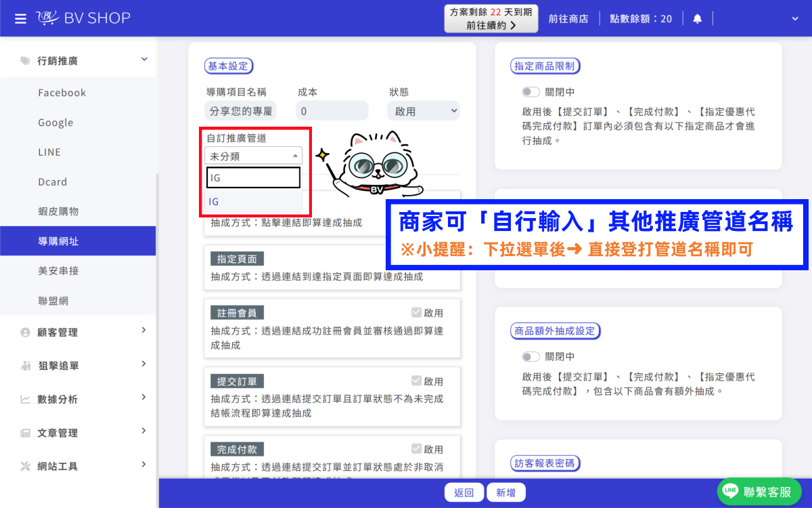Click the 狙擊追單 icon
This screenshot has width=812, height=508.
click(26, 365)
